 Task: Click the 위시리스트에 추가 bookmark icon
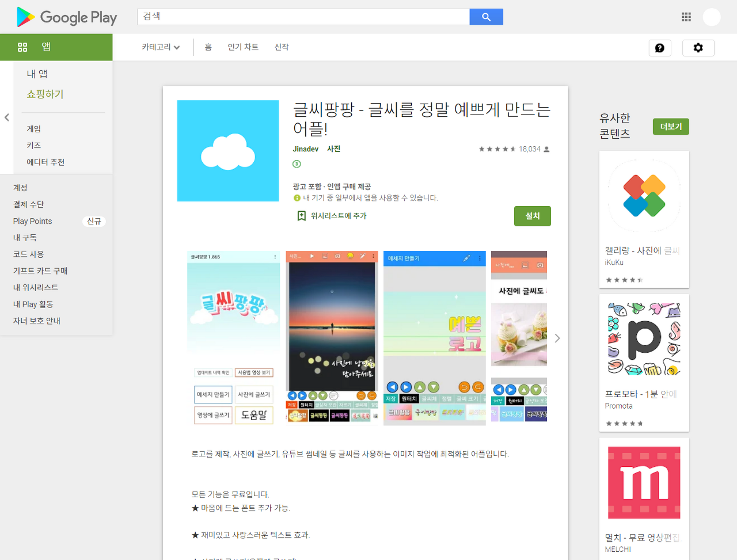(x=301, y=216)
